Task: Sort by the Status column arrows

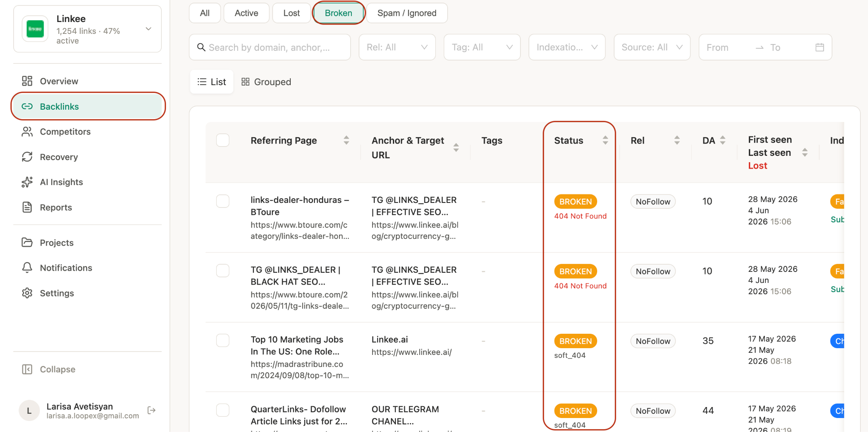Action: pyautogui.click(x=605, y=140)
